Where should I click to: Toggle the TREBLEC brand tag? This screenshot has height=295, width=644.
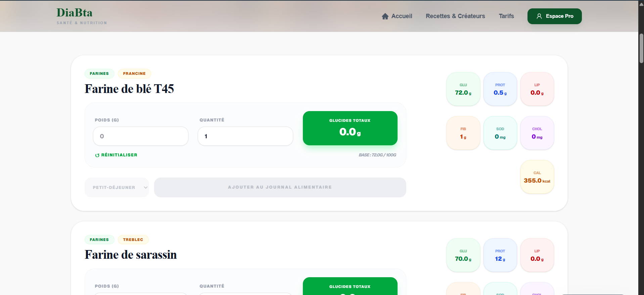(x=133, y=239)
